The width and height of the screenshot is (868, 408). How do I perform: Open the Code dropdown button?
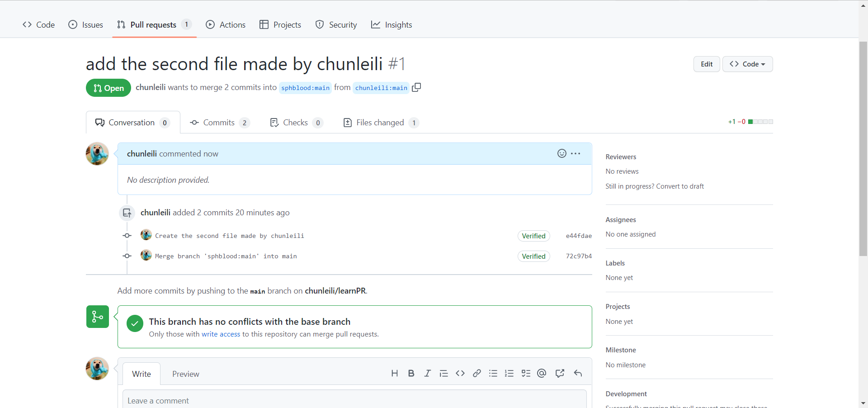pyautogui.click(x=747, y=64)
